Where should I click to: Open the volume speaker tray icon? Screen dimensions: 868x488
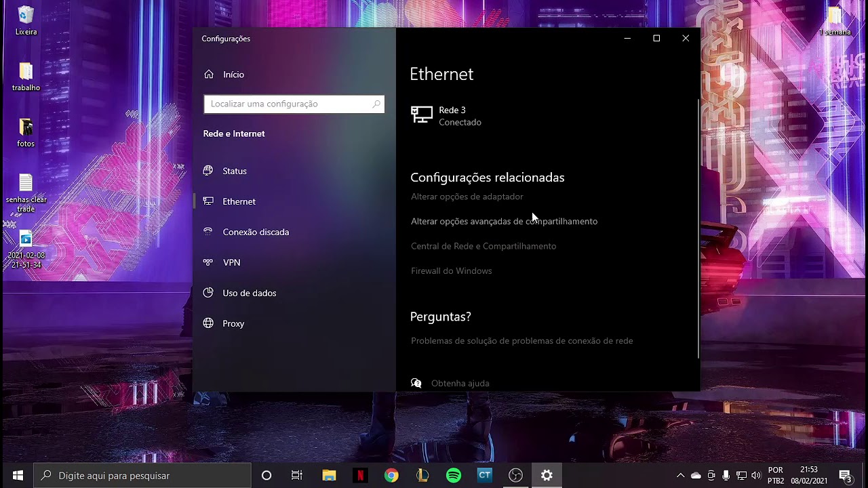click(756, 476)
